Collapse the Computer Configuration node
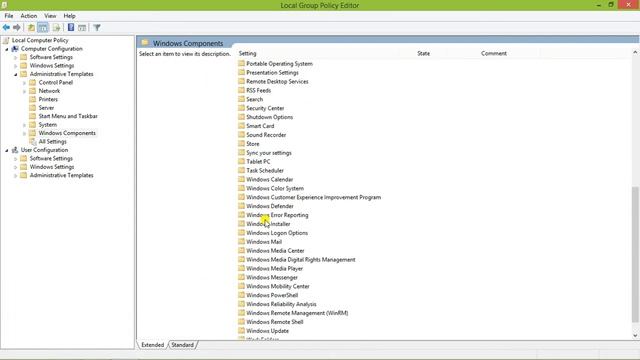 (x=7, y=49)
